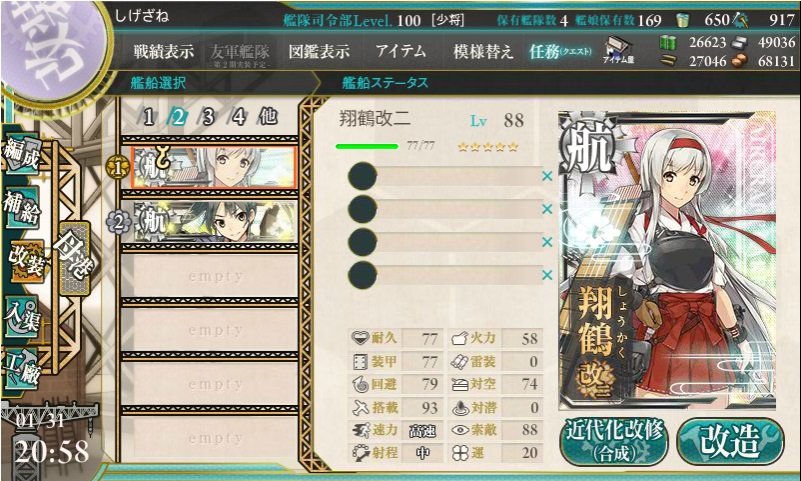Clear the fourth equipment slot X icon

pyautogui.click(x=547, y=275)
